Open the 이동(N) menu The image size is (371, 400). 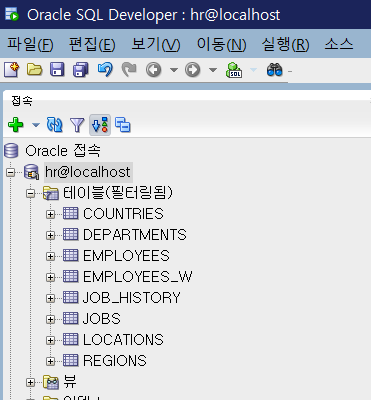click(221, 44)
